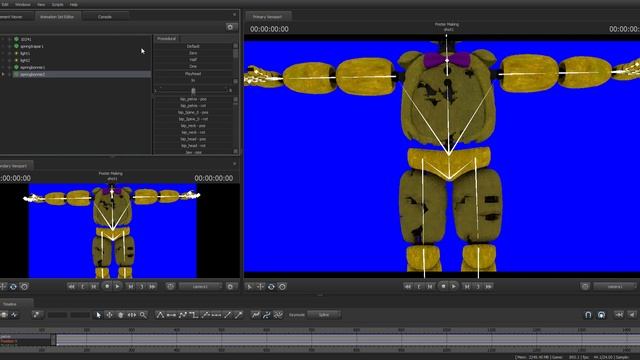Screen dimensions: 640x360
Task: Apply the Playhead procedural preset
Action: 193,74
